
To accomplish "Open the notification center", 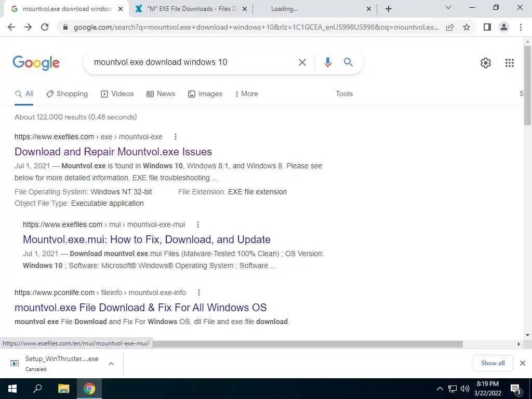I will (x=516, y=389).
